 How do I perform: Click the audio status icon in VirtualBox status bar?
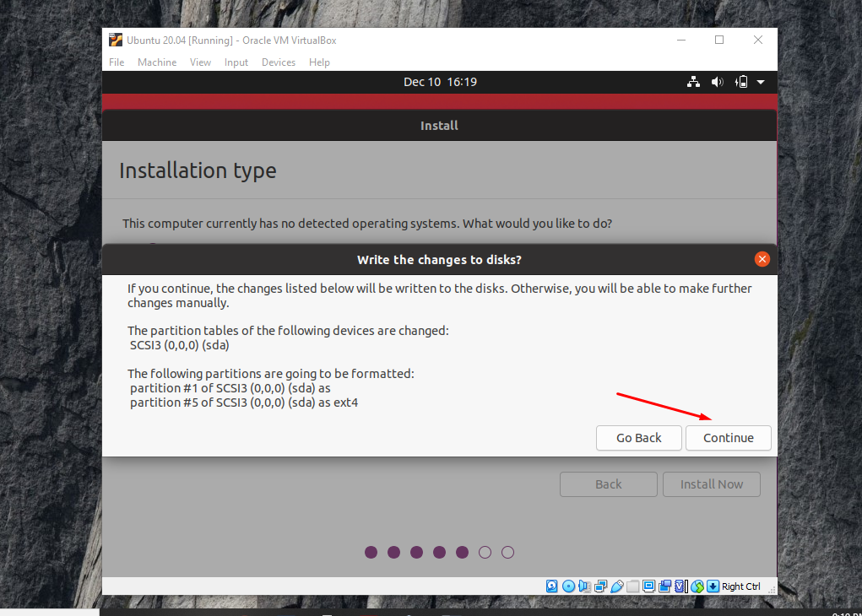[x=584, y=586]
